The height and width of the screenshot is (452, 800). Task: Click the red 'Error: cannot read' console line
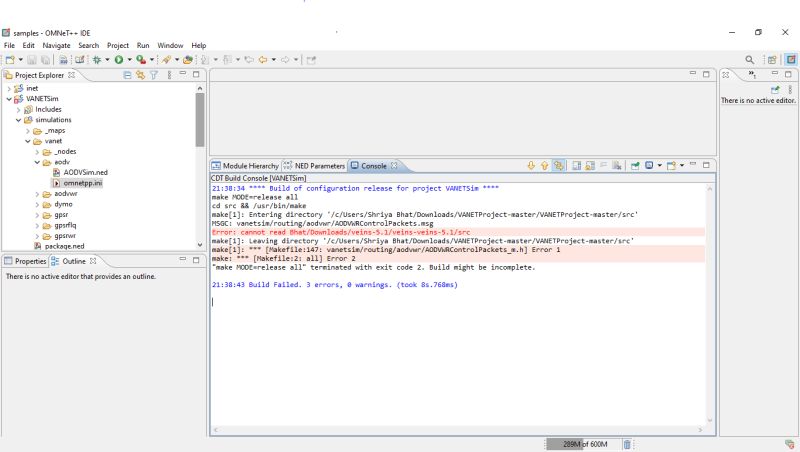tap(341, 232)
